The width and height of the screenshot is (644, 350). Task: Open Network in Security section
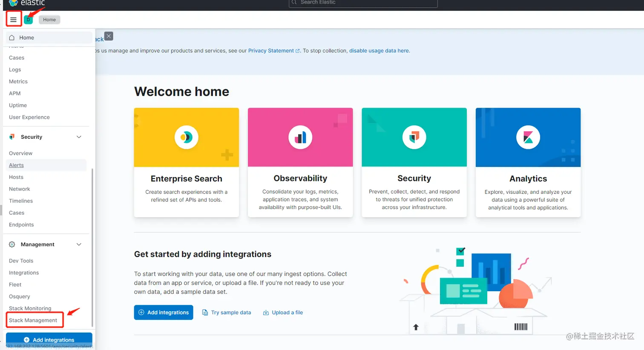click(x=20, y=189)
